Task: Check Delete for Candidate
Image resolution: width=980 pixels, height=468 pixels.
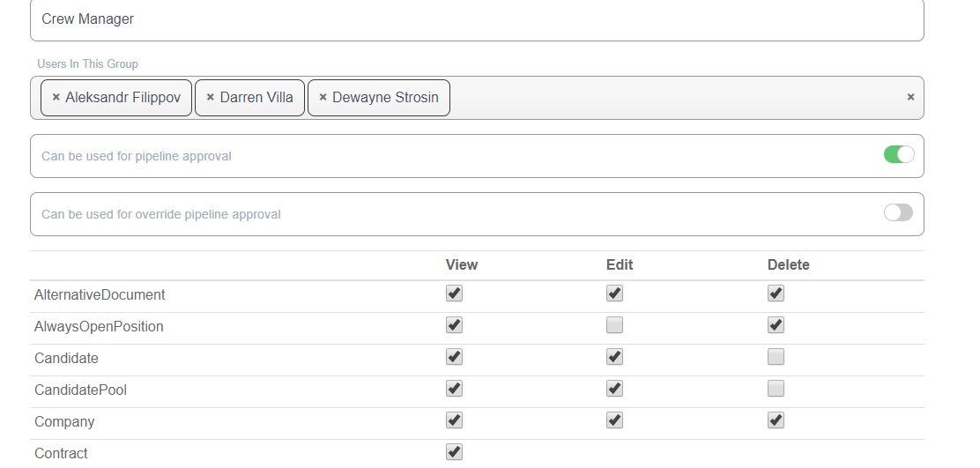Action: pyautogui.click(x=776, y=358)
